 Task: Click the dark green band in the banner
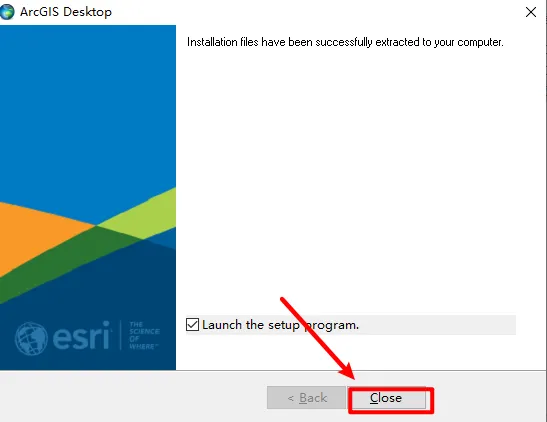click(x=70, y=258)
